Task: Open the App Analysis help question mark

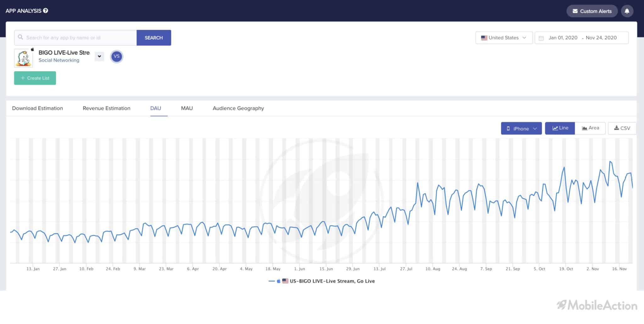Action: [x=46, y=11]
